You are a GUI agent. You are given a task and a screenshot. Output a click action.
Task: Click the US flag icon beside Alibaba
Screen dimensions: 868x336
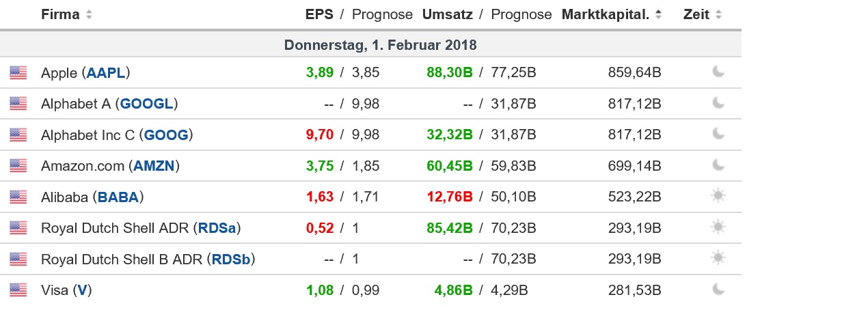[x=18, y=197]
